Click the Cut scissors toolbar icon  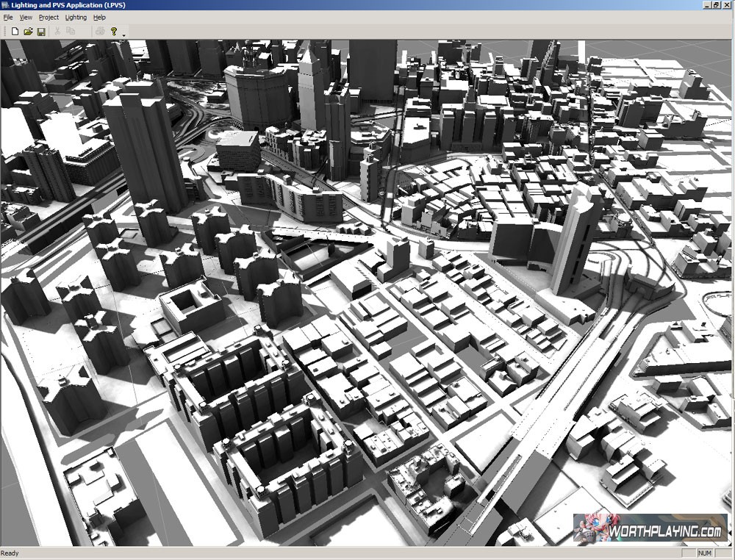click(57, 31)
